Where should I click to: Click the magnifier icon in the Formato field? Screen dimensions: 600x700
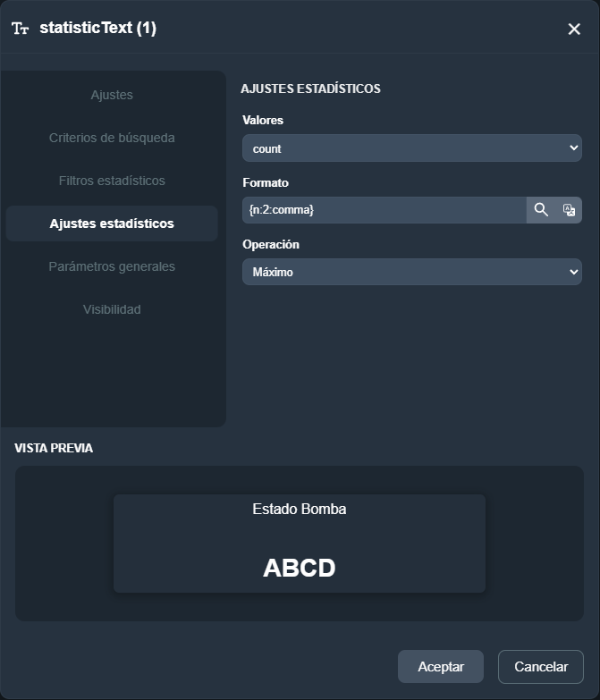click(x=541, y=210)
